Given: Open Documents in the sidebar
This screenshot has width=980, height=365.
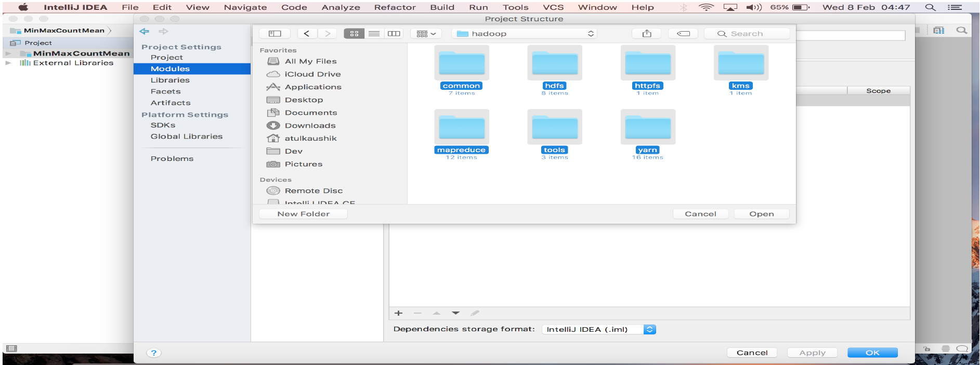Looking at the screenshot, I should (311, 113).
